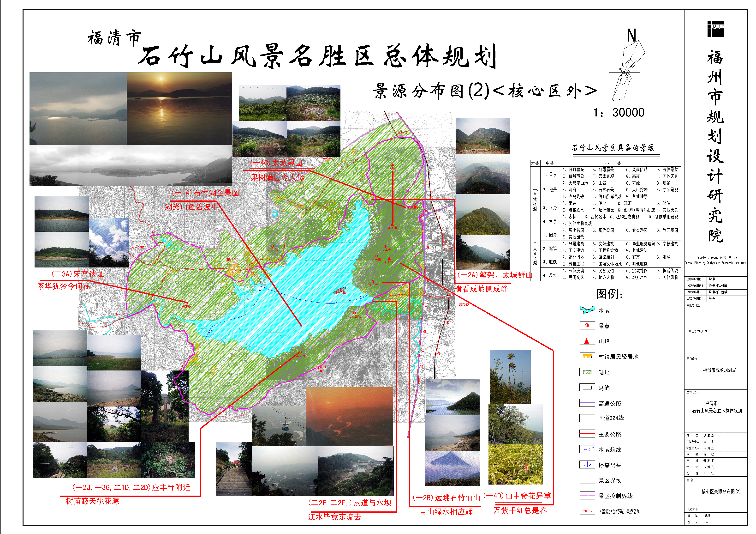Image resolution: width=756 pixels, height=534 pixels.
Task: Click the label (一4C)大城果园
Action: (x=276, y=163)
